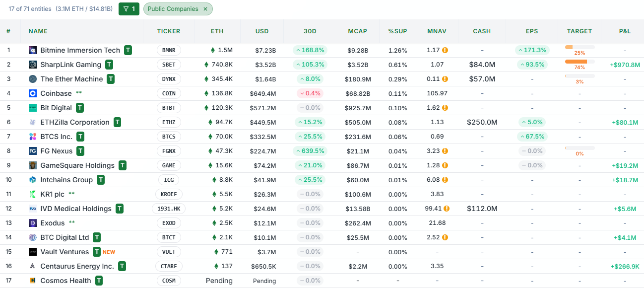Sort by the ETH column header
Viewport: 644px width, 289px height.
[217, 31]
